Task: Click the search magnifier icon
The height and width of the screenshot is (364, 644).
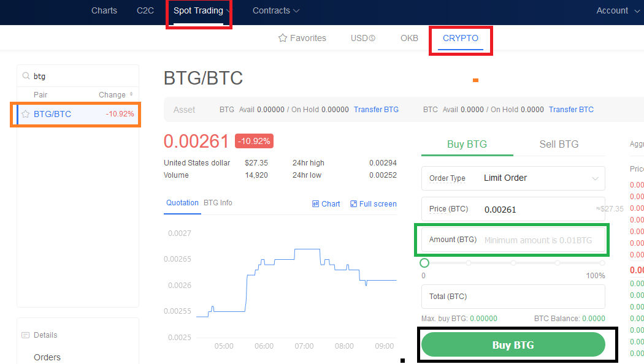Action: 26,76
